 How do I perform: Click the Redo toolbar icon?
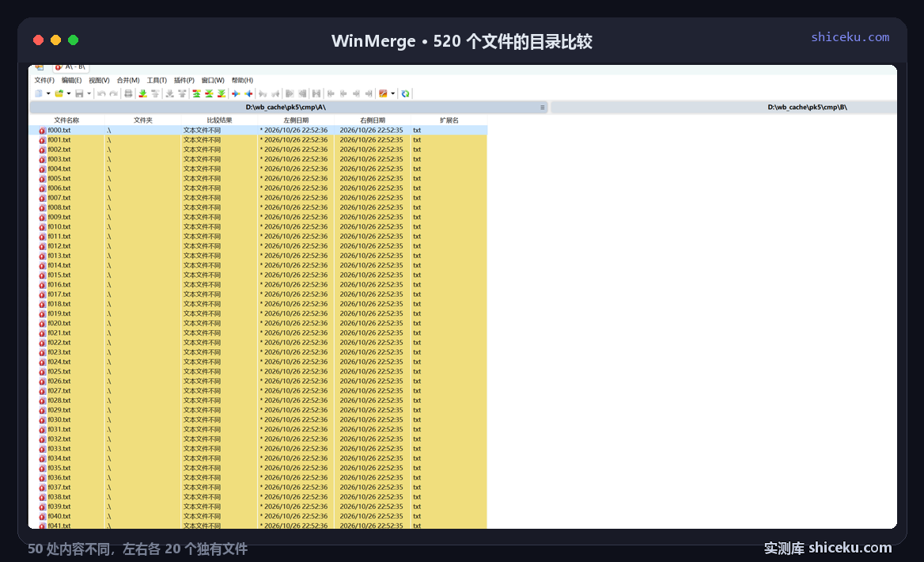[114, 93]
